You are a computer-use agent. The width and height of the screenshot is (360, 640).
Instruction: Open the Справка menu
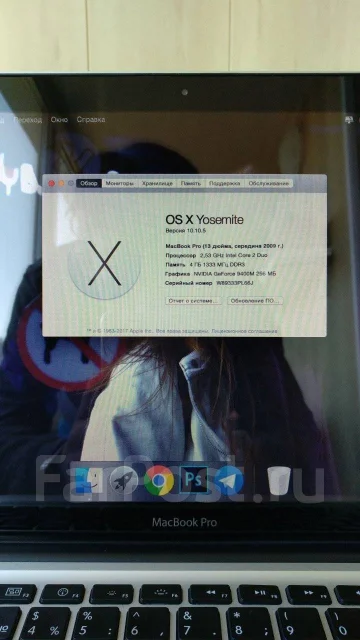(x=91, y=120)
